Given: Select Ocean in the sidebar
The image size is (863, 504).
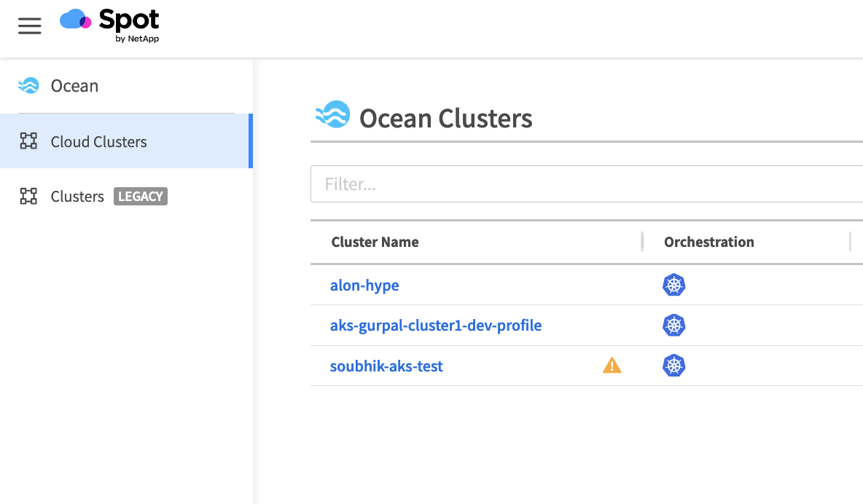Looking at the screenshot, I should (74, 86).
